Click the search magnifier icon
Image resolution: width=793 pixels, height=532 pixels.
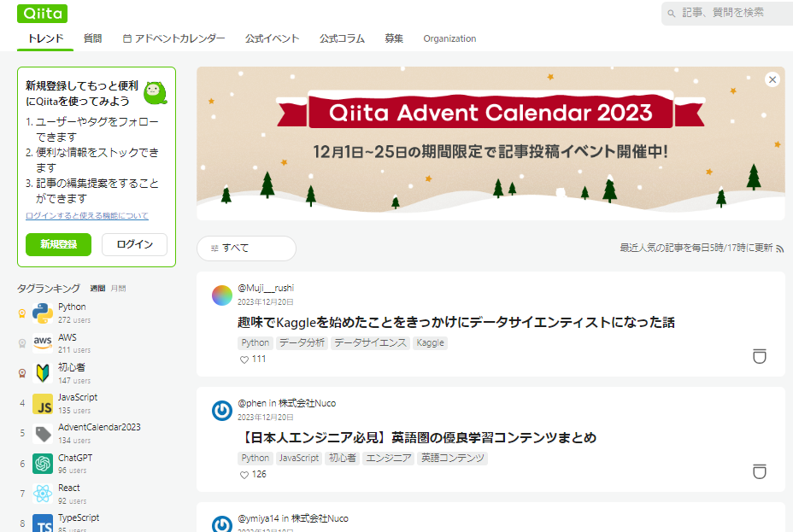point(671,14)
